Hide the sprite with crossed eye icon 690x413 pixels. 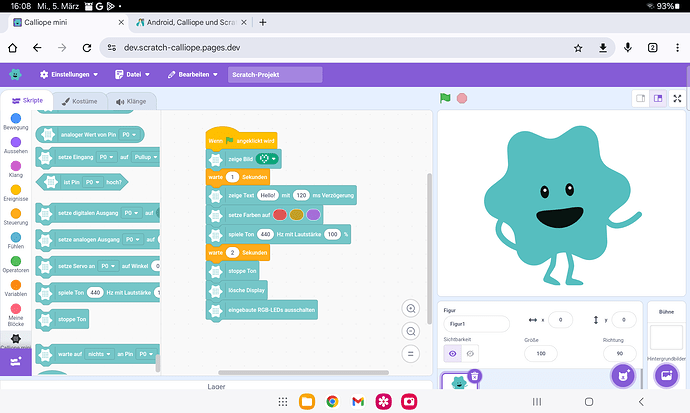click(x=470, y=354)
